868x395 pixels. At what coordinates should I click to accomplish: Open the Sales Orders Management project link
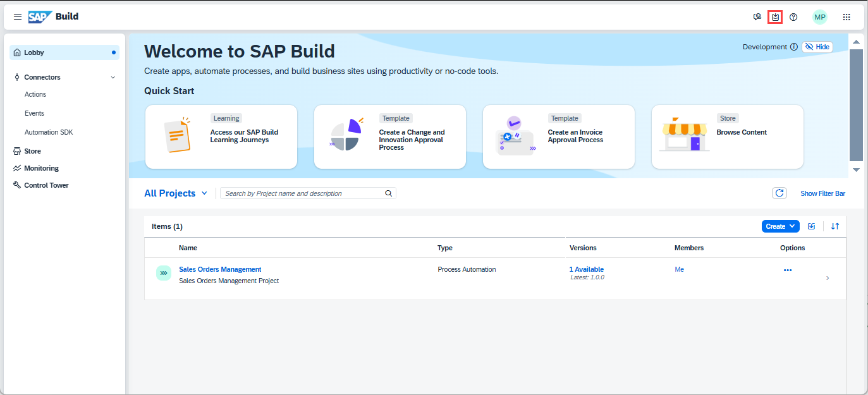tap(220, 269)
